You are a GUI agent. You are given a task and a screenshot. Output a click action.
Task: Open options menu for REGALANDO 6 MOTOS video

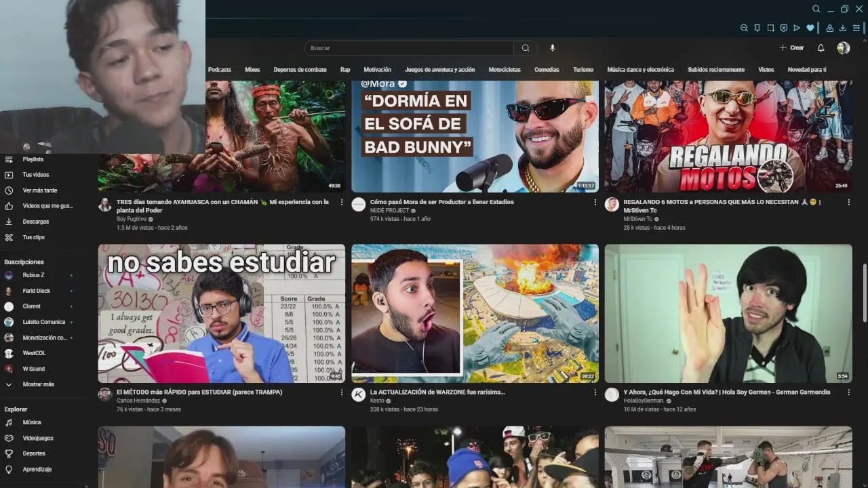[848, 202]
